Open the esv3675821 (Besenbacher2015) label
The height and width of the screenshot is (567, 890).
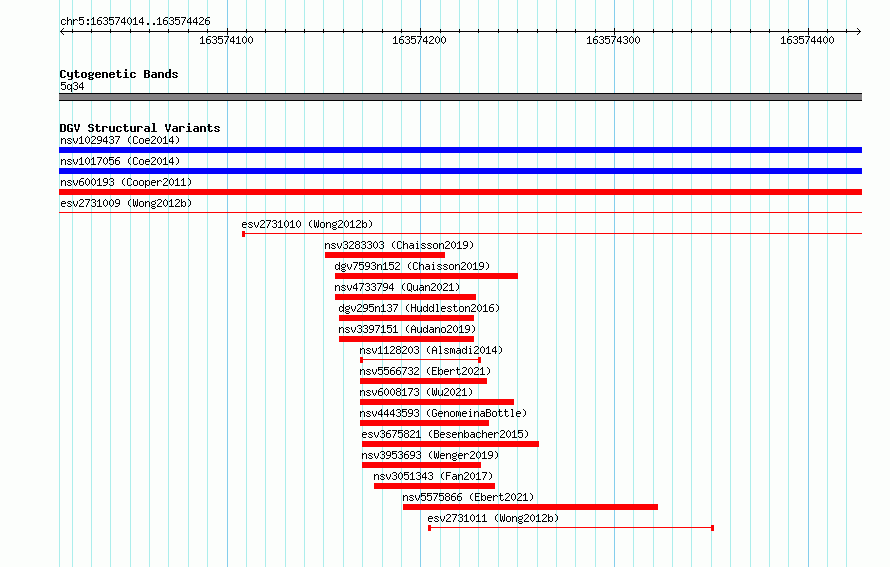pos(445,434)
